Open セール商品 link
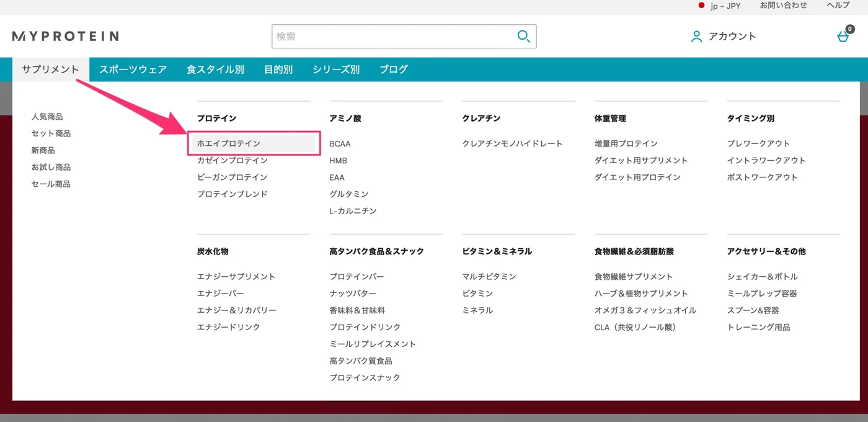This screenshot has width=868, height=422. 51,184
